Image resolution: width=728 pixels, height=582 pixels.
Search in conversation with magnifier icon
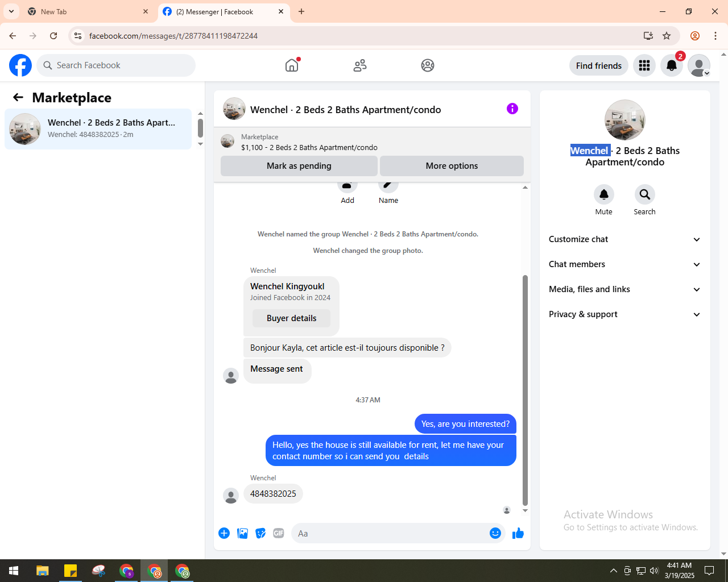click(x=645, y=194)
